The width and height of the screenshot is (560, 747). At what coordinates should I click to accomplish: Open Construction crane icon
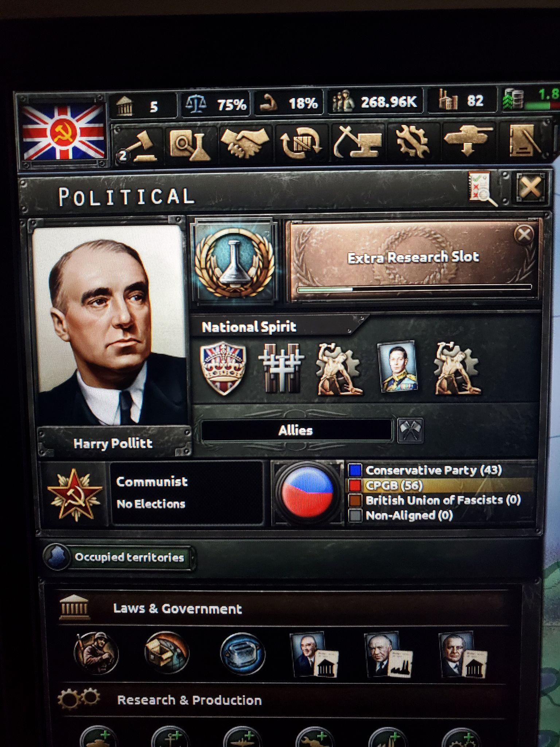(x=357, y=143)
